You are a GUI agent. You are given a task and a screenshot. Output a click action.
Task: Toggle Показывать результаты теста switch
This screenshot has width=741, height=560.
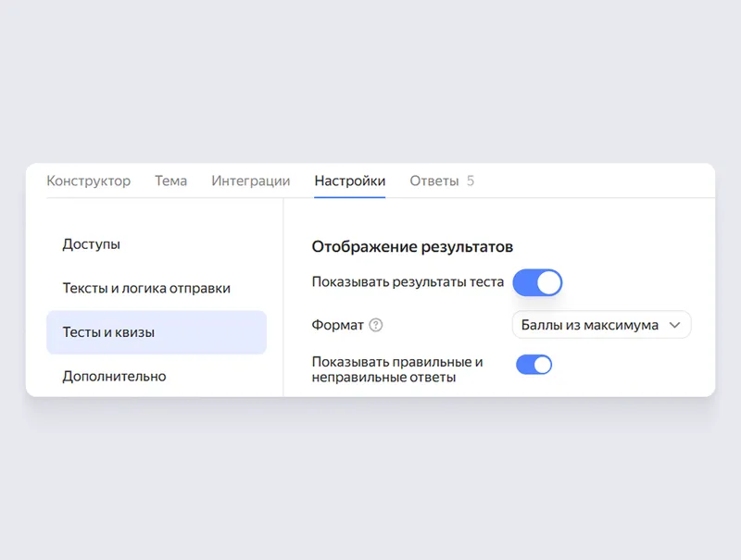pos(537,283)
